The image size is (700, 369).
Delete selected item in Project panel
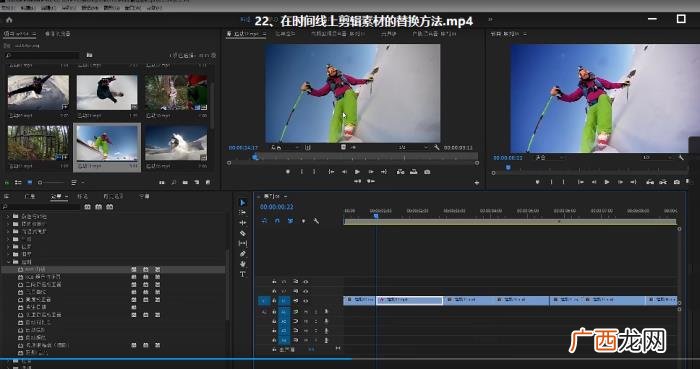(x=208, y=182)
